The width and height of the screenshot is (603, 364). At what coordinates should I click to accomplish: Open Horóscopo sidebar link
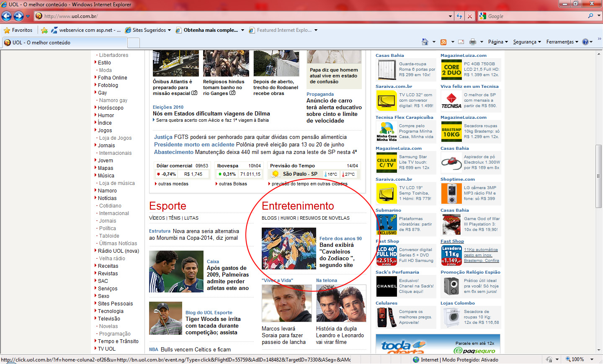tap(111, 108)
